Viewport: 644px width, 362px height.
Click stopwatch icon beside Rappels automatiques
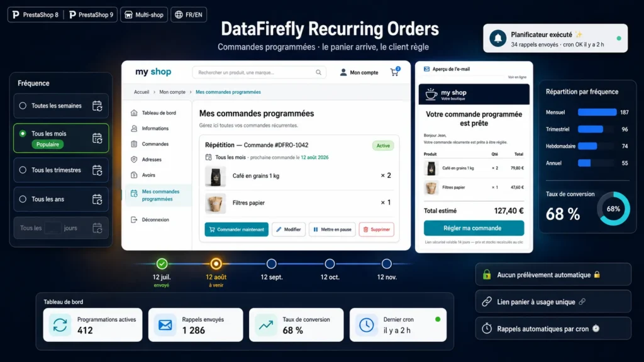(x=487, y=328)
